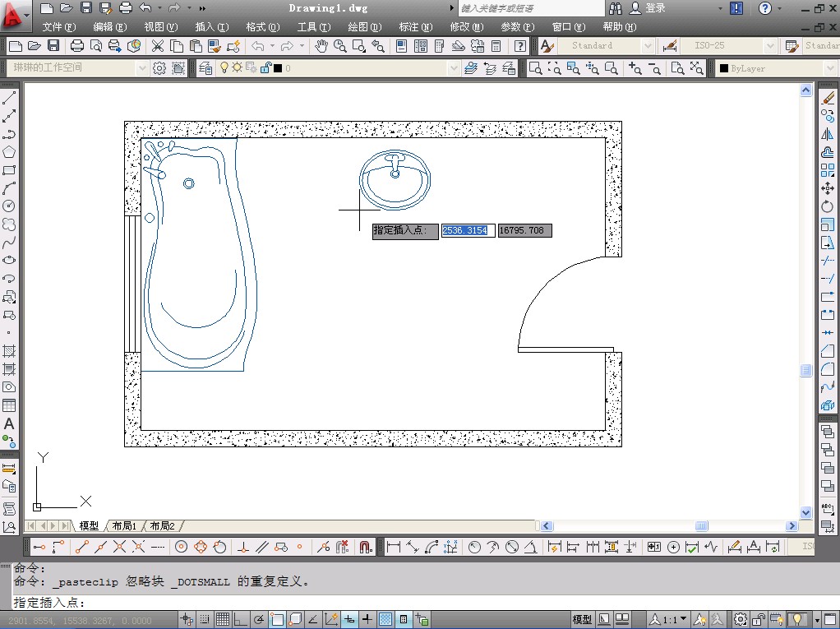Image resolution: width=840 pixels, height=629 pixels.
Task: Click the Multiline Text tool
Action: click(9, 424)
